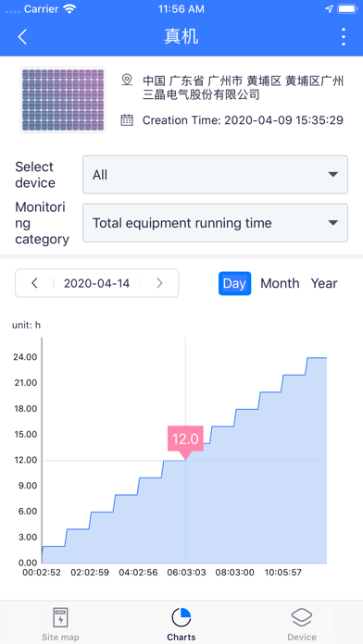Viewport: 363px width, 644px height.
Task: Open the Device layers icon
Action: pyautogui.click(x=302, y=617)
